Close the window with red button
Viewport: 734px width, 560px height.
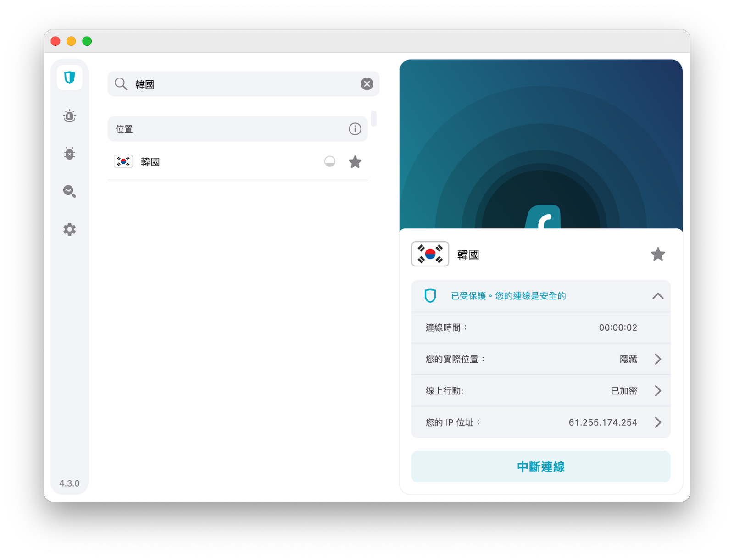coord(56,41)
